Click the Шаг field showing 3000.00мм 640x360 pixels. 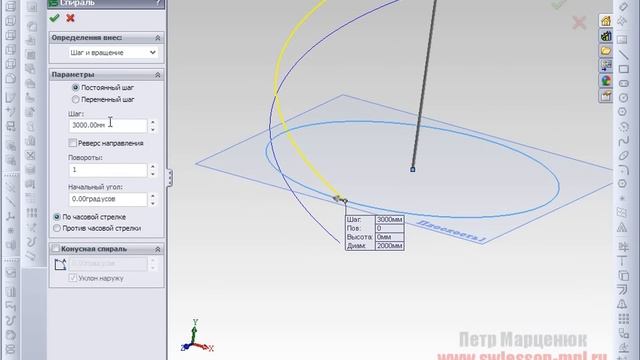108,126
